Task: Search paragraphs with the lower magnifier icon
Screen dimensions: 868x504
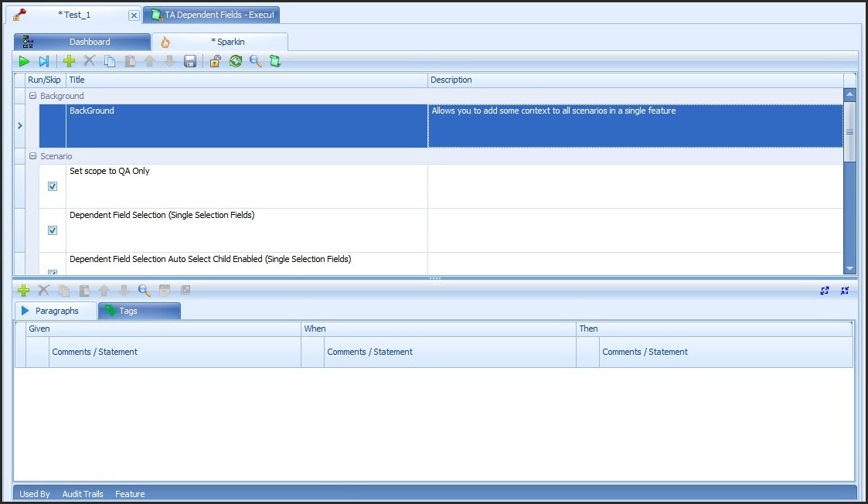Action: tap(144, 290)
